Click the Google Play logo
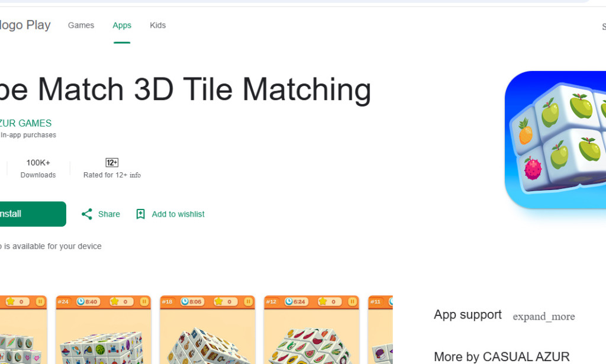The image size is (606, 364). click(24, 25)
